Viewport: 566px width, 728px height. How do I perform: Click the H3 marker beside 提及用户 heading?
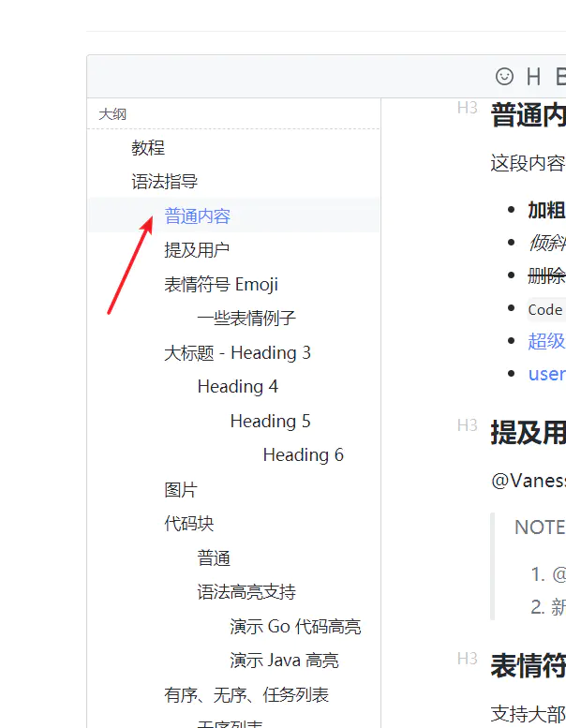click(x=467, y=425)
